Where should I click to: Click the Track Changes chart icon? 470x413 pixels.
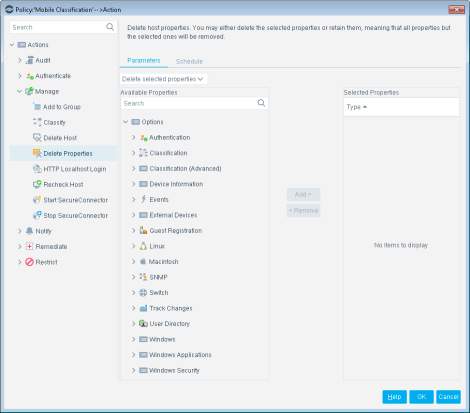click(143, 308)
